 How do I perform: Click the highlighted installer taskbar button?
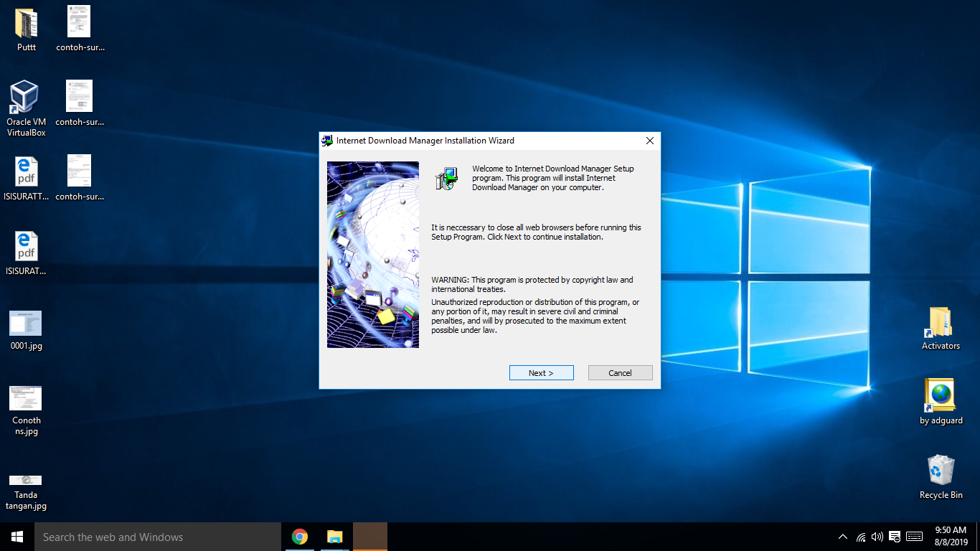(x=370, y=537)
